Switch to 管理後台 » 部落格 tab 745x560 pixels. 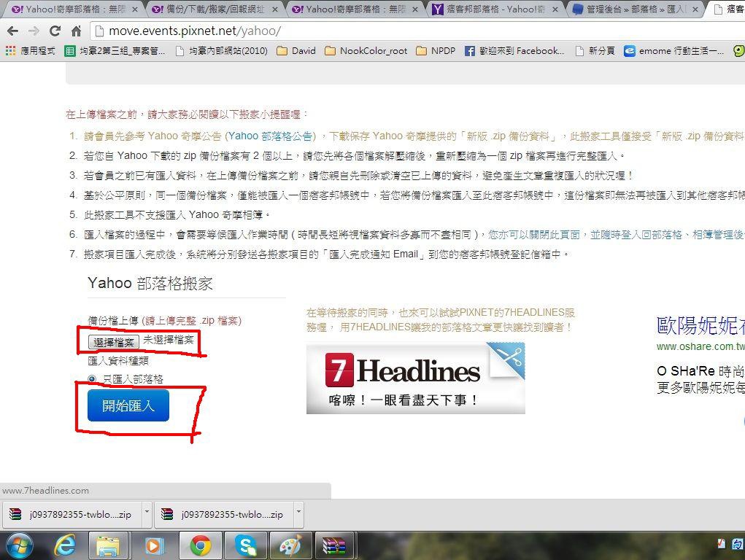point(634,9)
